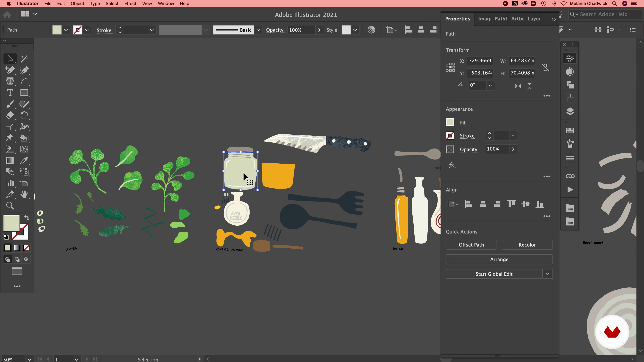The width and height of the screenshot is (644, 362).
Task: Switch to the Pathfinder panel tab
Action: coord(500,19)
